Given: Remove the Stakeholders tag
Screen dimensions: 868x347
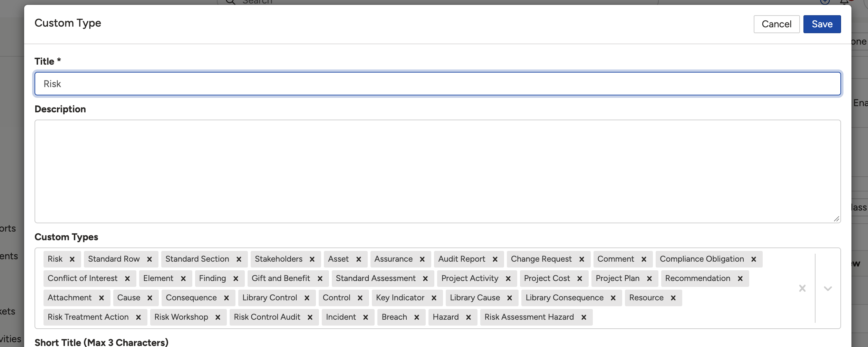Looking at the screenshot, I should click(312, 259).
